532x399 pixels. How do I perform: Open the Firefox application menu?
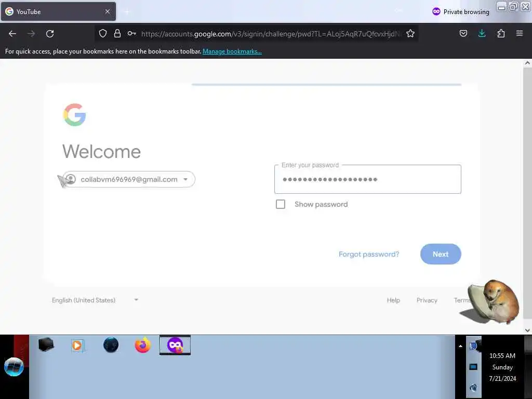tap(520, 33)
